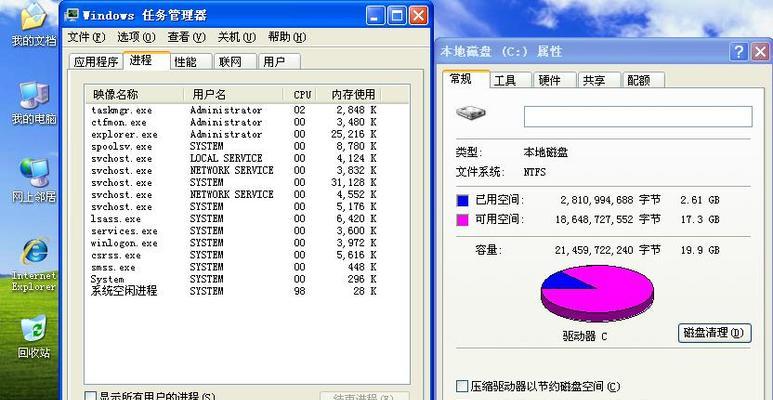This screenshot has height=400, width=773.
Task: Open the 关机(U) menu
Action: pyautogui.click(x=237, y=37)
